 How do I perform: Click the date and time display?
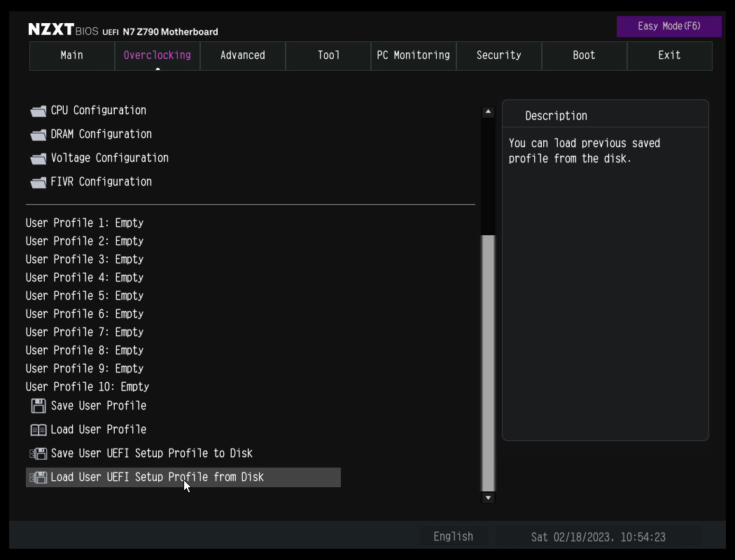click(598, 537)
